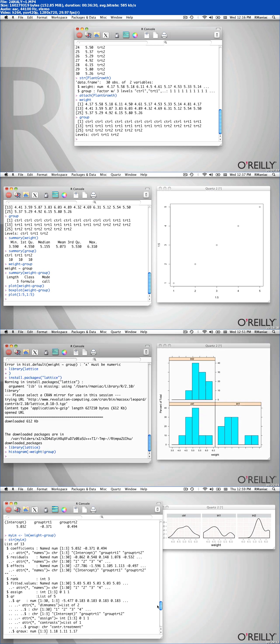
Task: Click the X11 icon in the 12:16 PM console
Action: tap(106, 35)
